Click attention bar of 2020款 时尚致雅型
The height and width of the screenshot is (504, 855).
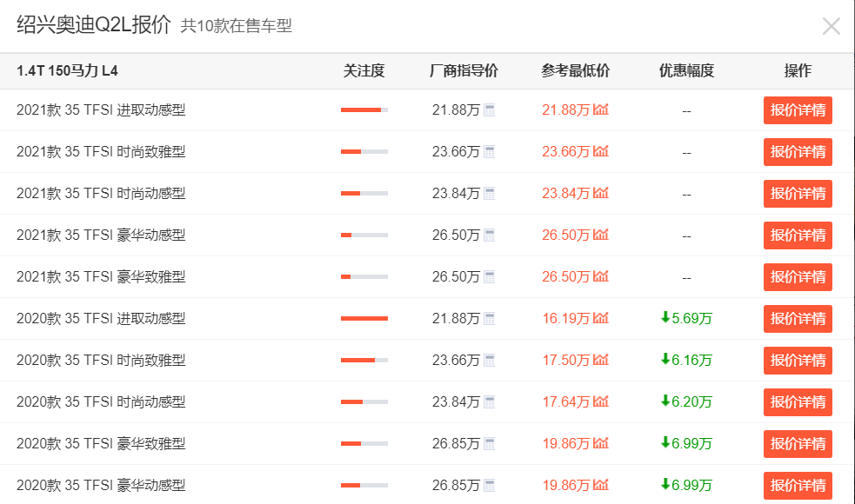364,360
